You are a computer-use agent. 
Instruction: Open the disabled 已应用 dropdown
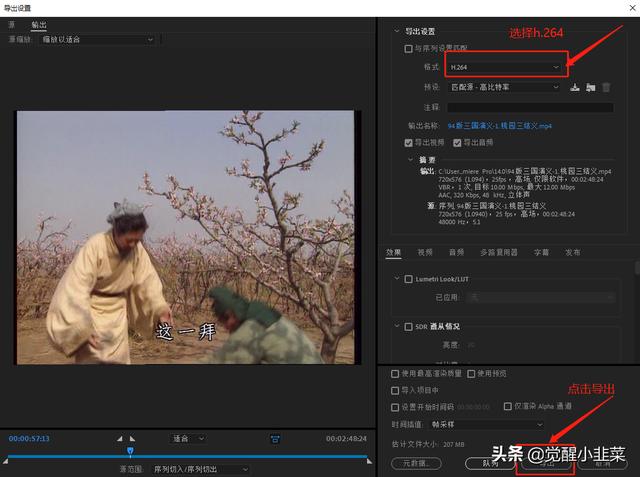541,297
